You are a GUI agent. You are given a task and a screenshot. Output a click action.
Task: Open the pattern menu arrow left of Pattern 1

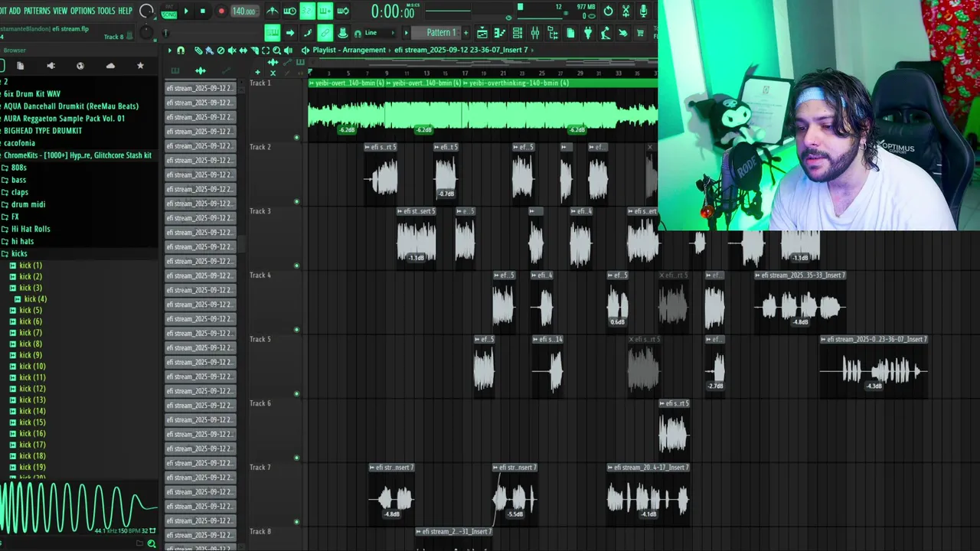(406, 33)
